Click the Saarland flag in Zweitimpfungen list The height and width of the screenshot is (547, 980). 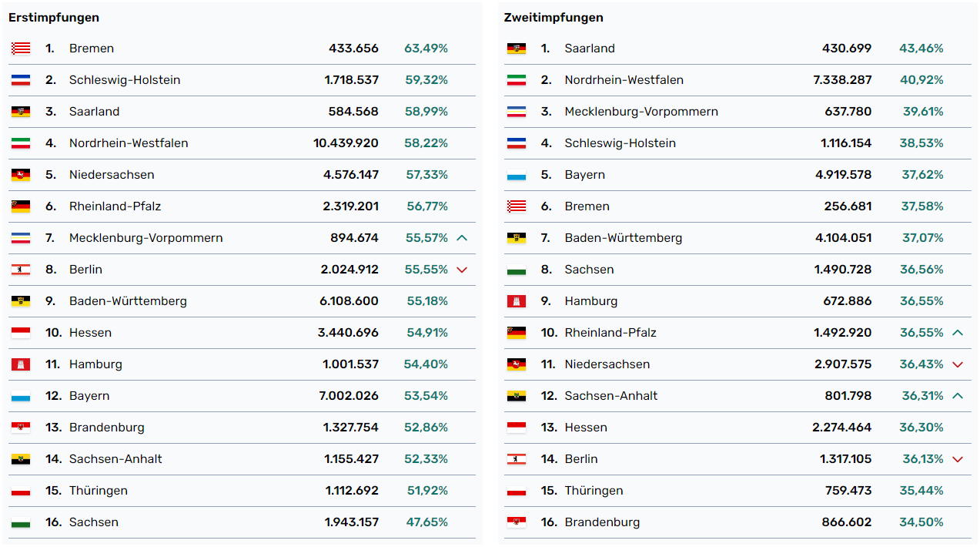pyautogui.click(x=516, y=49)
